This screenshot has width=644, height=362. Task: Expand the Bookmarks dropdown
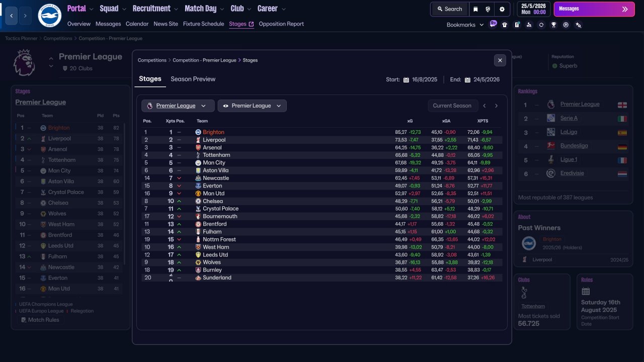click(465, 25)
